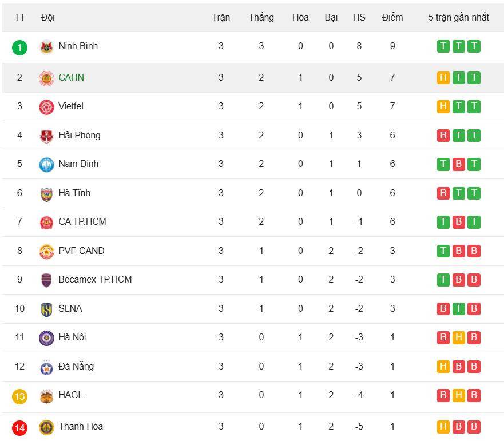504x441 pixels.
Task: Click the Hải Phòng club crest
Action: [x=46, y=136]
